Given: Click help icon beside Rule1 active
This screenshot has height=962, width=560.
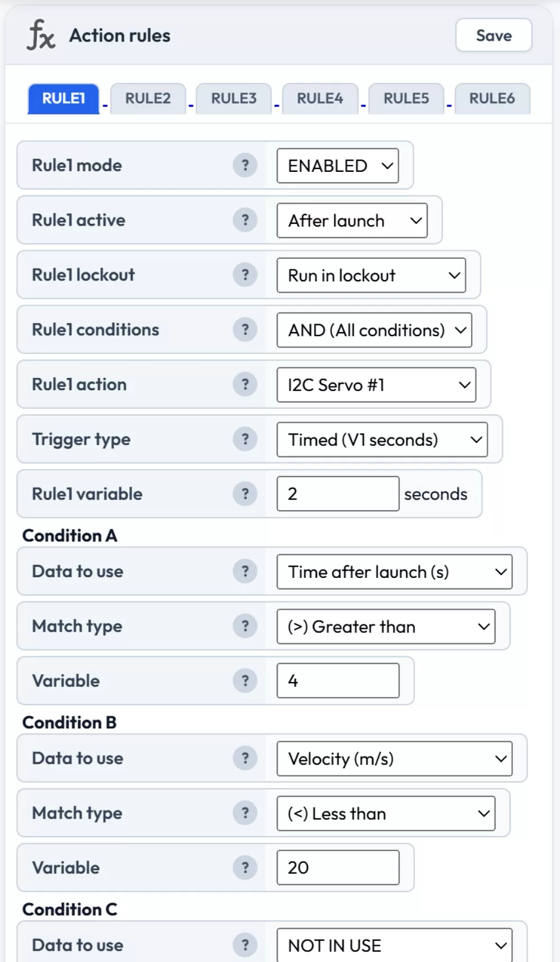Looking at the screenshot, I should (x=245, y=220).
